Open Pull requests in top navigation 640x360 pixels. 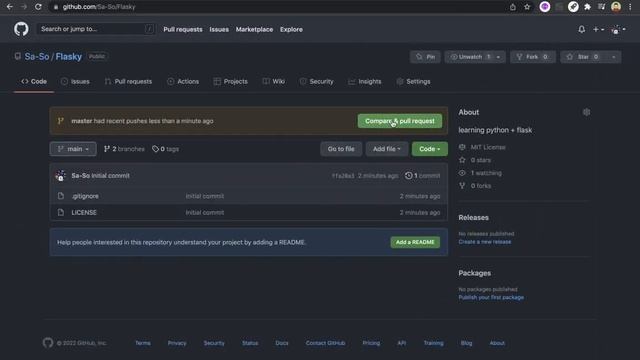[183, 29]
